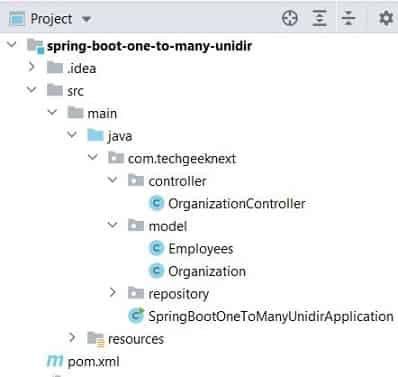Screen dimensions: 398x377
Task: Collapse the model package chevron
Action: coord(113,225)
